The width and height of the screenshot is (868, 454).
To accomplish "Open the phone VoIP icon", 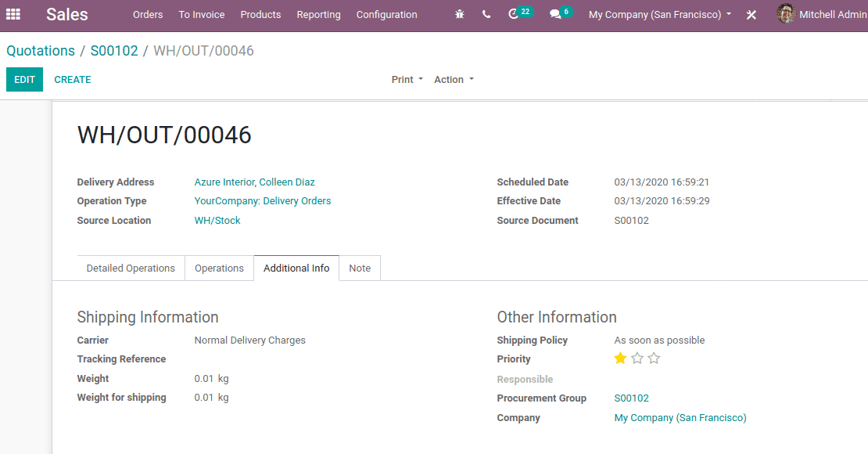I will (486, 14).
